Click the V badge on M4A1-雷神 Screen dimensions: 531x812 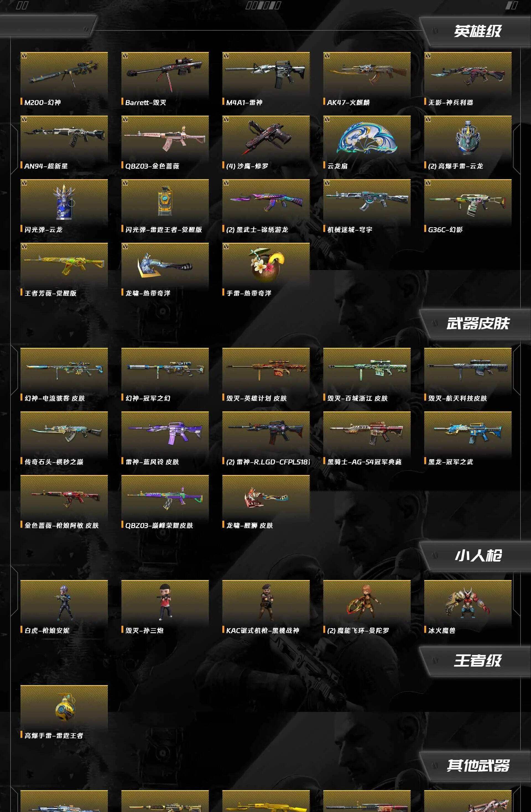(226, 56)
